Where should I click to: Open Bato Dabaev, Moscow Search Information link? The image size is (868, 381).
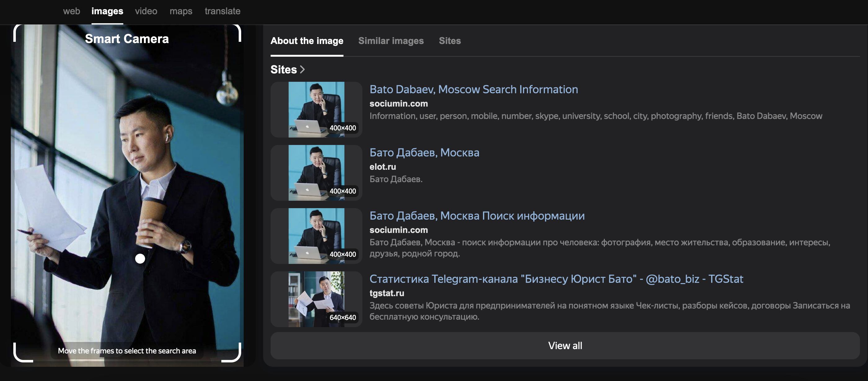click(x=473, y=89)
